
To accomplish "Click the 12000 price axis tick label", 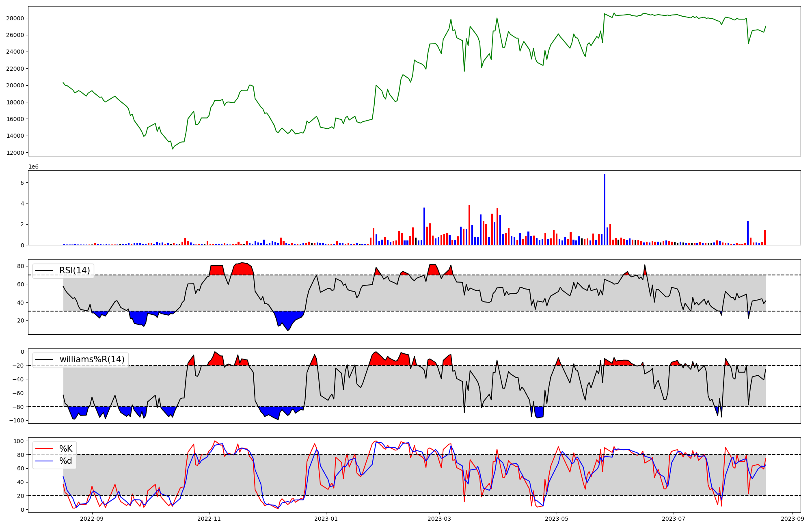I will coord(15,153).
